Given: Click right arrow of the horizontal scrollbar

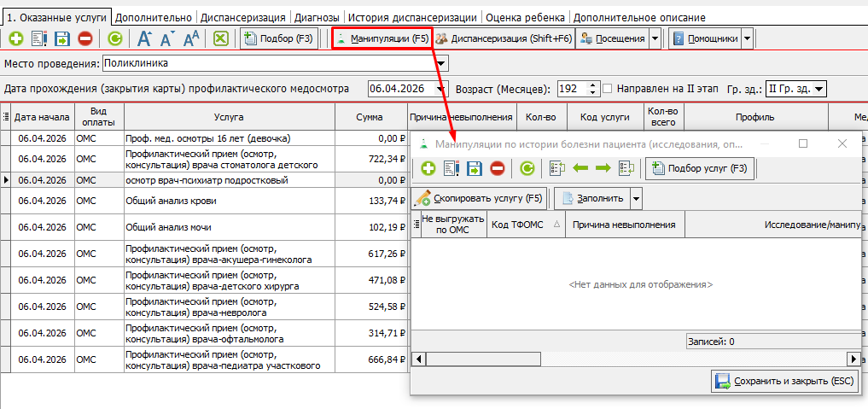Looking at the screenshot, I should point(853,359).
